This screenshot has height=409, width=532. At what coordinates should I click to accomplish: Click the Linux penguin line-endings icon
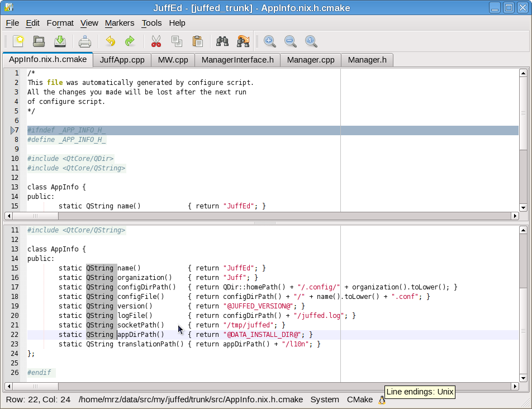[382, 400]
